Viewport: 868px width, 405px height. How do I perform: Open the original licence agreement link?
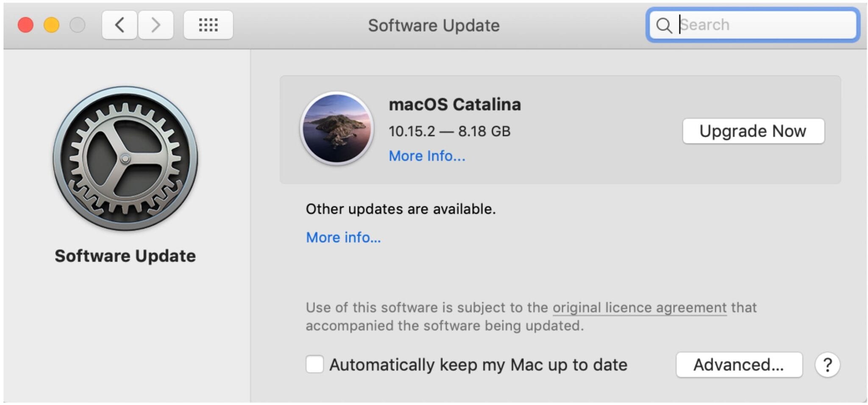point(639,308)
